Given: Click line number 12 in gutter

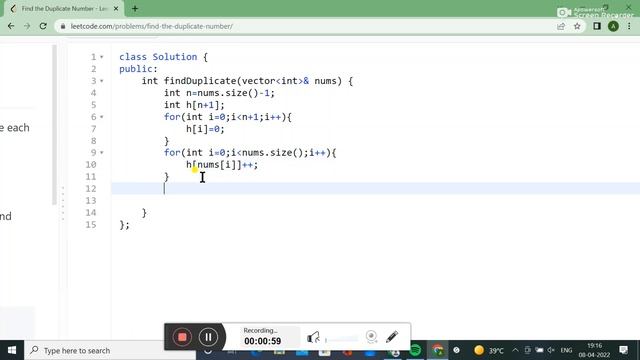Looking at the screenshot, I should tap(91, 189).
